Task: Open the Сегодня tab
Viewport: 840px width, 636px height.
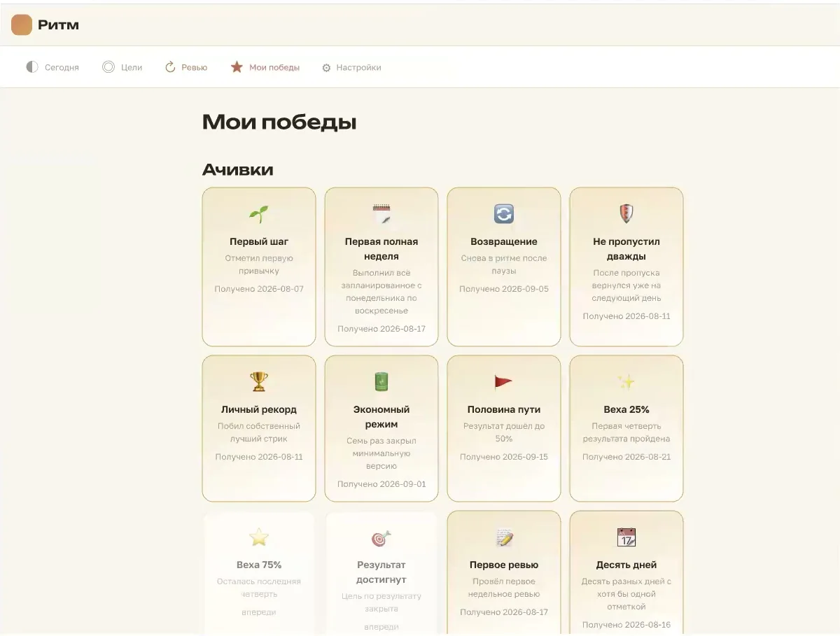Action: pos(52,67)
